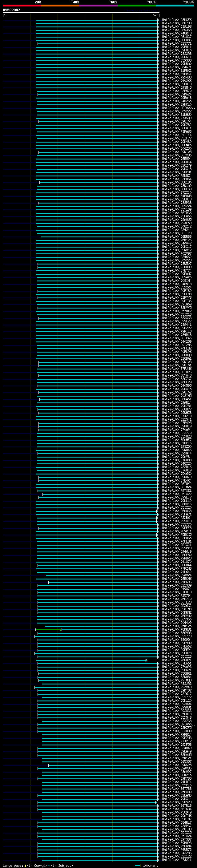Select the UniRef100_Q8GUR1 label
This screenshot has height=868, width=197.
pos(177,660)
